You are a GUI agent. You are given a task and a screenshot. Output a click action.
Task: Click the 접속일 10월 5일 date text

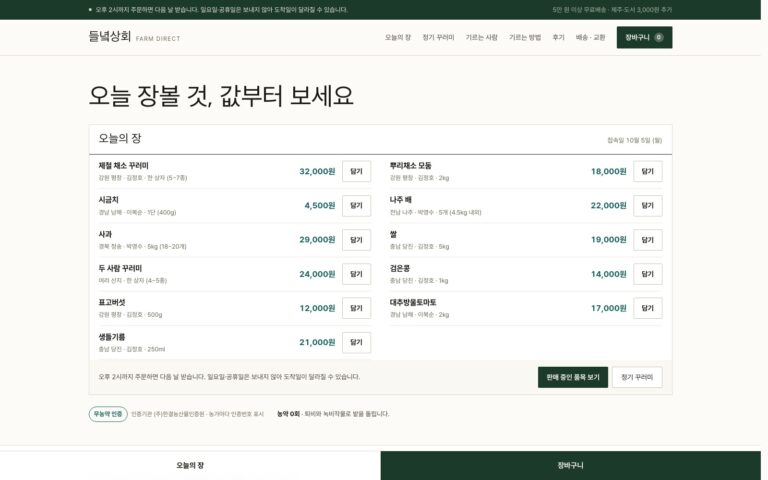tap(634, 140)
